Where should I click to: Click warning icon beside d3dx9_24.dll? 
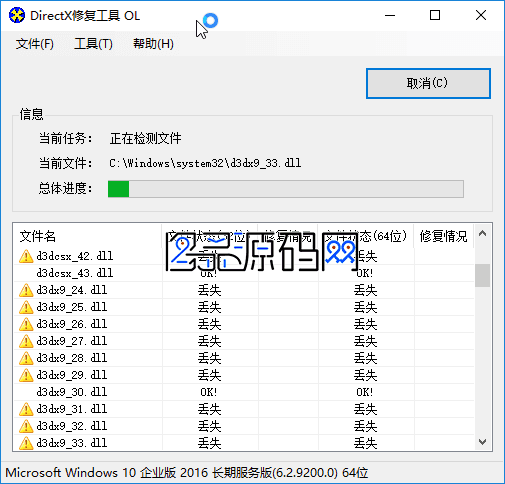26,290
